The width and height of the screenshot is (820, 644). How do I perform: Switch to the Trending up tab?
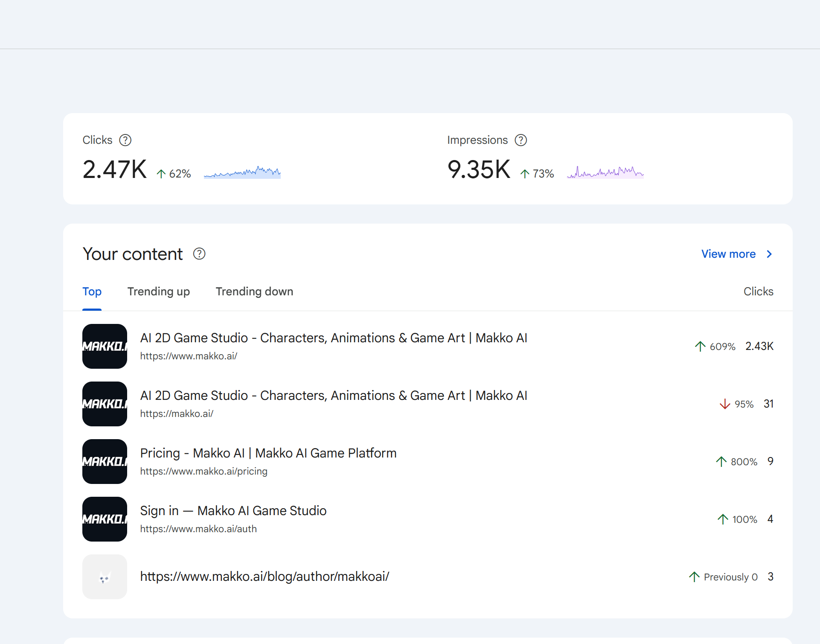pos(158,291)
